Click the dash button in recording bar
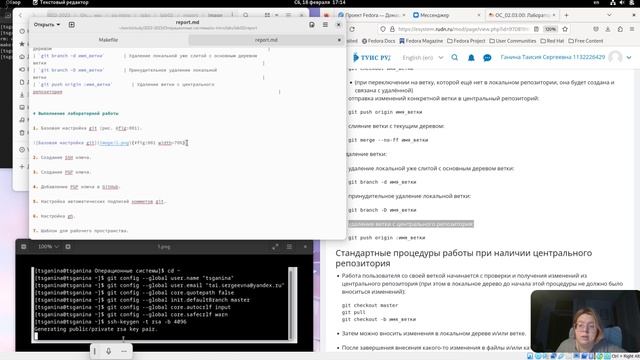Image resolution: width=640 pixels, height=360 pixels. tap(124, 351)
